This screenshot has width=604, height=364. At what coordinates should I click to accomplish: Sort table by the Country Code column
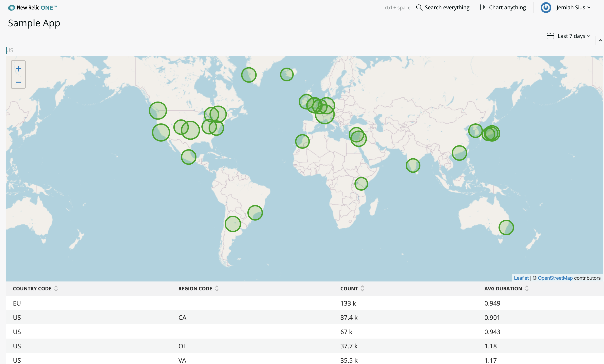[32, 289]
